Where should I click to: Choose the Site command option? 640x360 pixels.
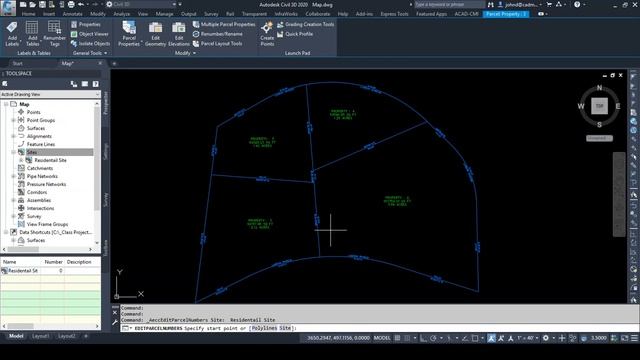285,328
